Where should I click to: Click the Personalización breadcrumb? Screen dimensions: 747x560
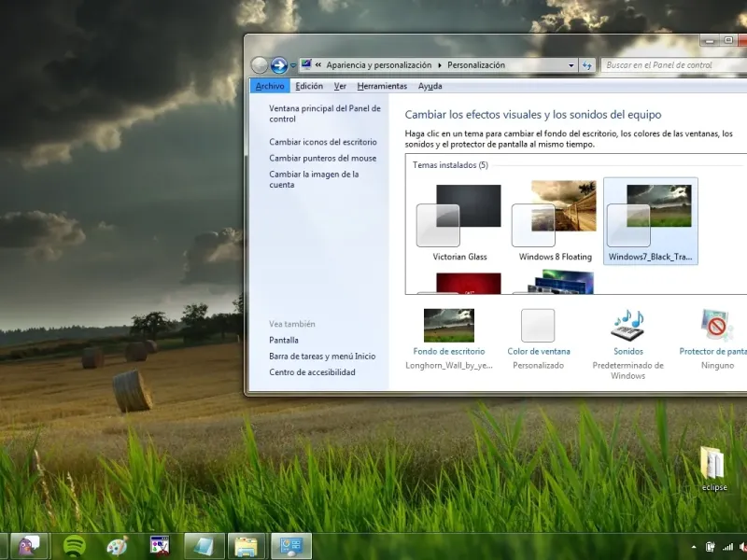coord(476,65)
